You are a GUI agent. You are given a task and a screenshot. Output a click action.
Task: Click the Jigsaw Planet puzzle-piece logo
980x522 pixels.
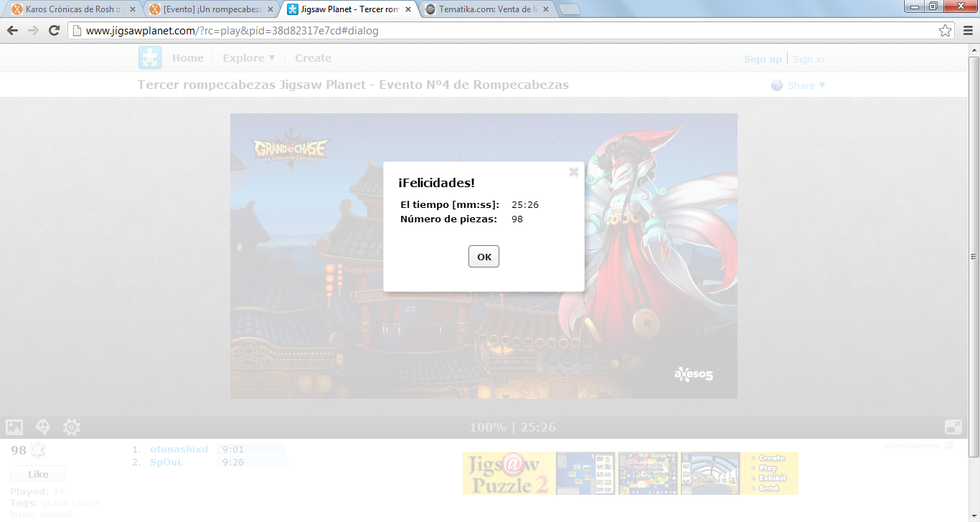(x=150, y=58)
